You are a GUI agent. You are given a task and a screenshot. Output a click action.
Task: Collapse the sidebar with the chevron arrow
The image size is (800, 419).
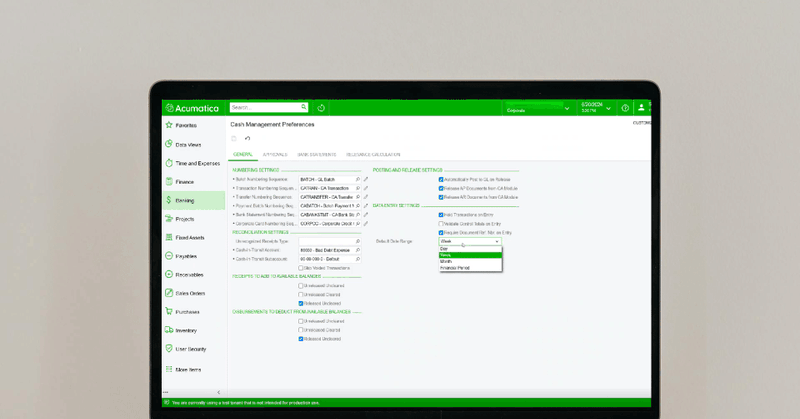pos(219,392)
